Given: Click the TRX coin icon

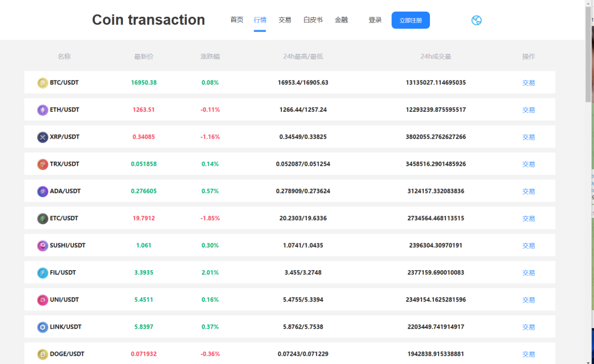Looking at the screenshot, I should 42,165.
